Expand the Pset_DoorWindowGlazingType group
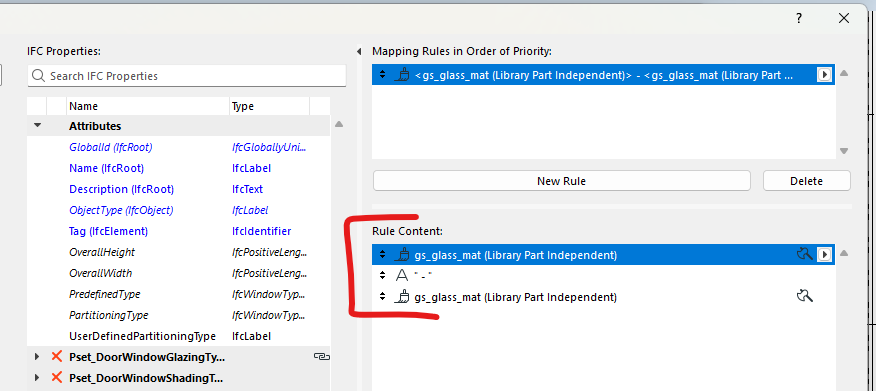876x391 pixels. tap(37, 356)
